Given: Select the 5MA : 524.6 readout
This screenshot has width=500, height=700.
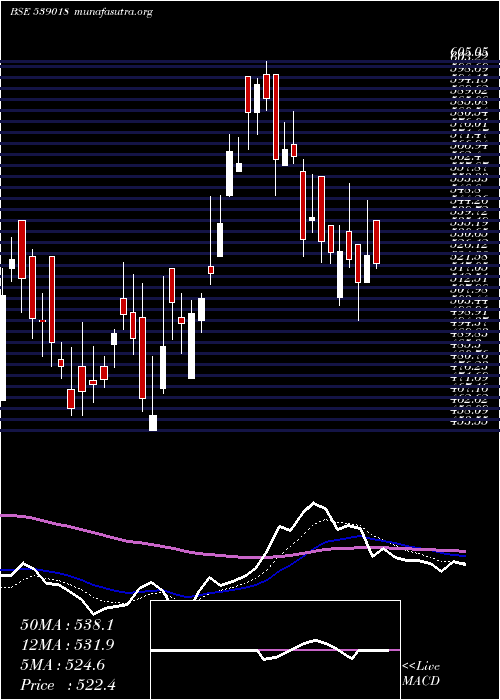Looking at the screenshot, I should point(62,665).
